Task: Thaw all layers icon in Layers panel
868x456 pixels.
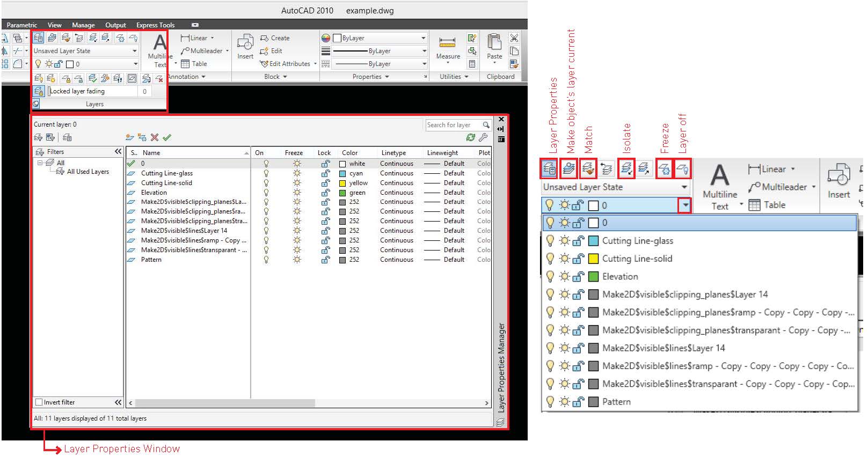Action: pyautogui.click(x=51, y=78)
